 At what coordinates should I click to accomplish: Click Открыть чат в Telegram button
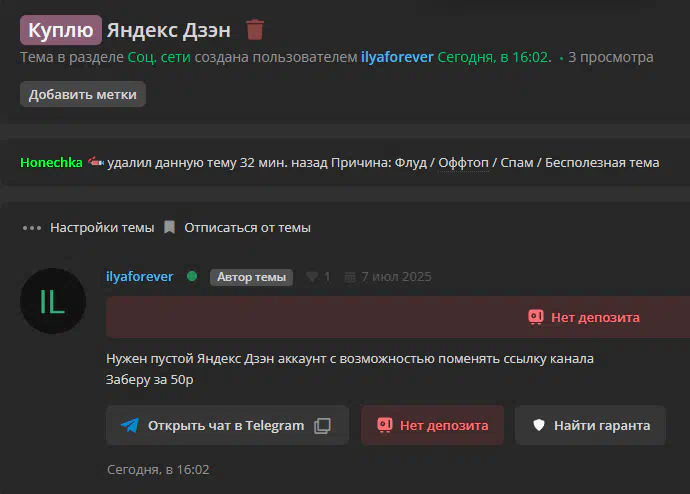point(228,425)
